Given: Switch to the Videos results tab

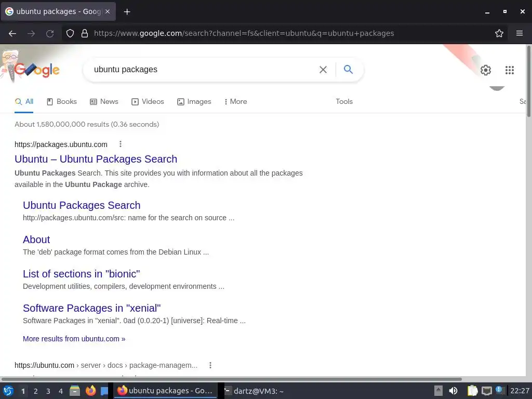Looking at the screenshot, I should (x=148, y=102).
